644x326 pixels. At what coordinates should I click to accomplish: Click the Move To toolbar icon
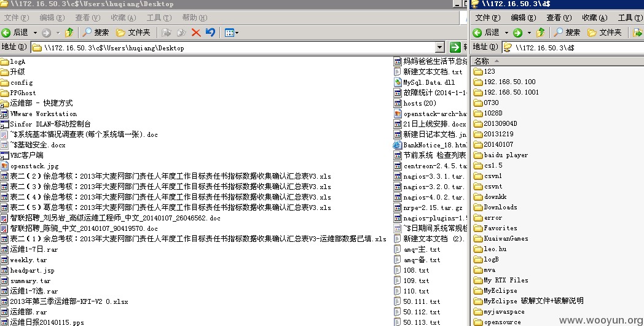(167, 33)
